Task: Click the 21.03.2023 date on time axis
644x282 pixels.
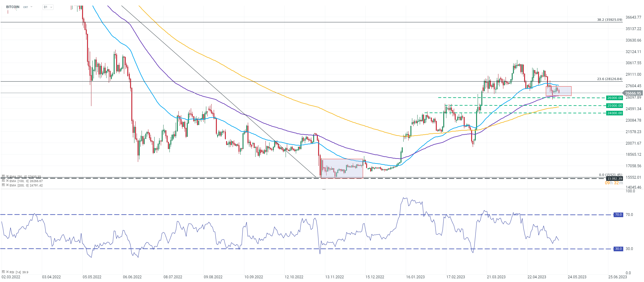Action: pyautogui.click(x=496, y=277)
